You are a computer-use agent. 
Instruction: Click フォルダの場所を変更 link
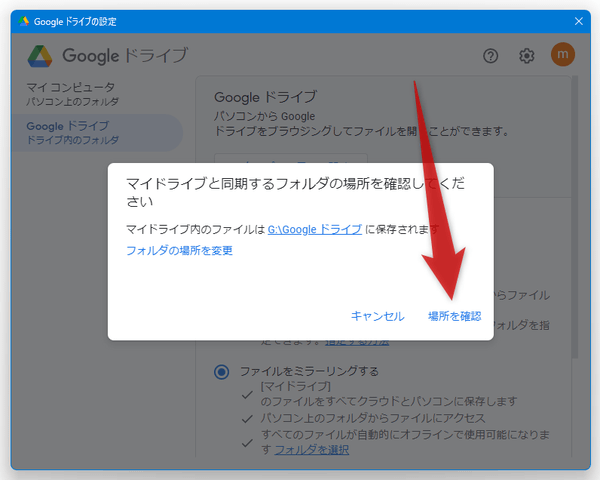point(179,251)
